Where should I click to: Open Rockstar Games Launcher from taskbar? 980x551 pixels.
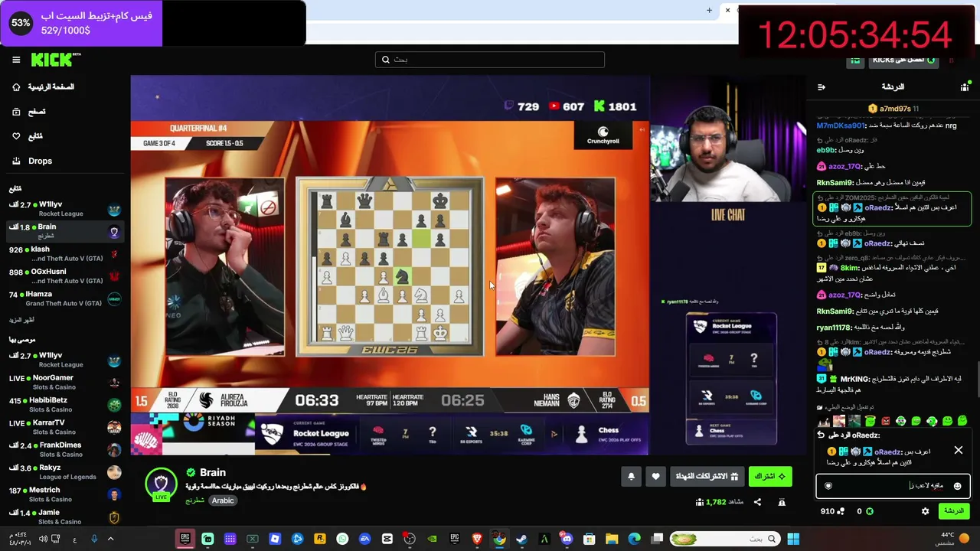click(x=320, y=539)
